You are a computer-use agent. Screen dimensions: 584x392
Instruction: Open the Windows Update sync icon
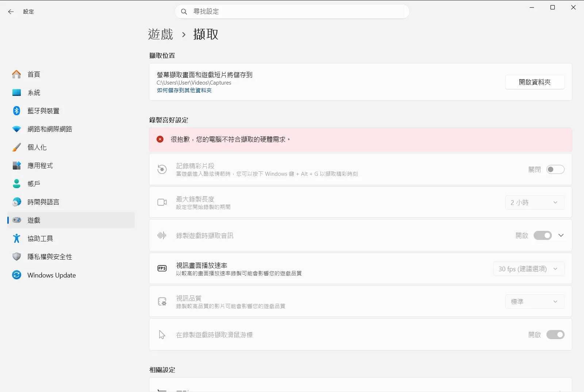[x=16, y=275]
